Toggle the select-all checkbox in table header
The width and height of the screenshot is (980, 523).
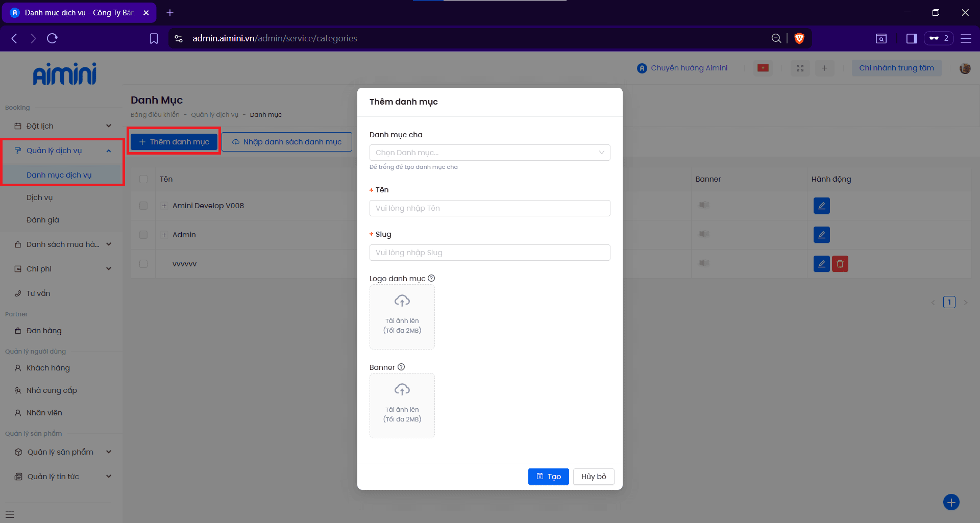[x=143, y=179]
